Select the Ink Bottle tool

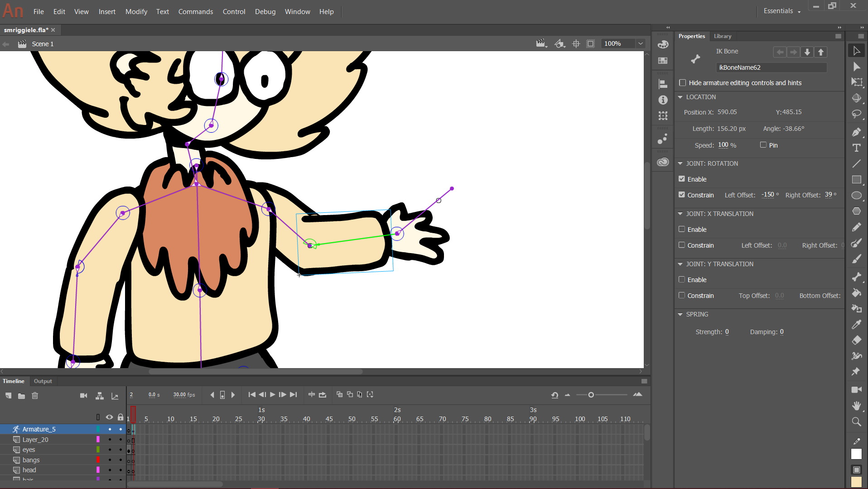tap(856, 308)
